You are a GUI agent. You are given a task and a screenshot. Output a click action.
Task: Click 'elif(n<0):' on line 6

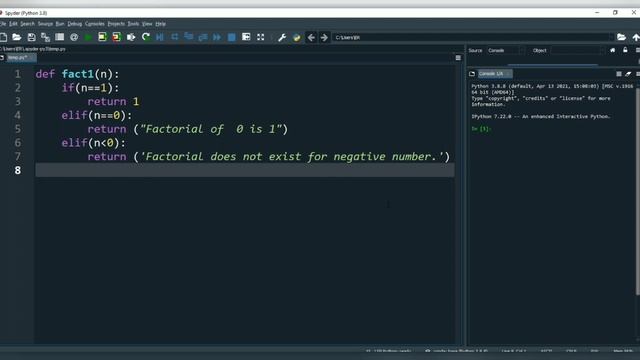tap(93, 143)
